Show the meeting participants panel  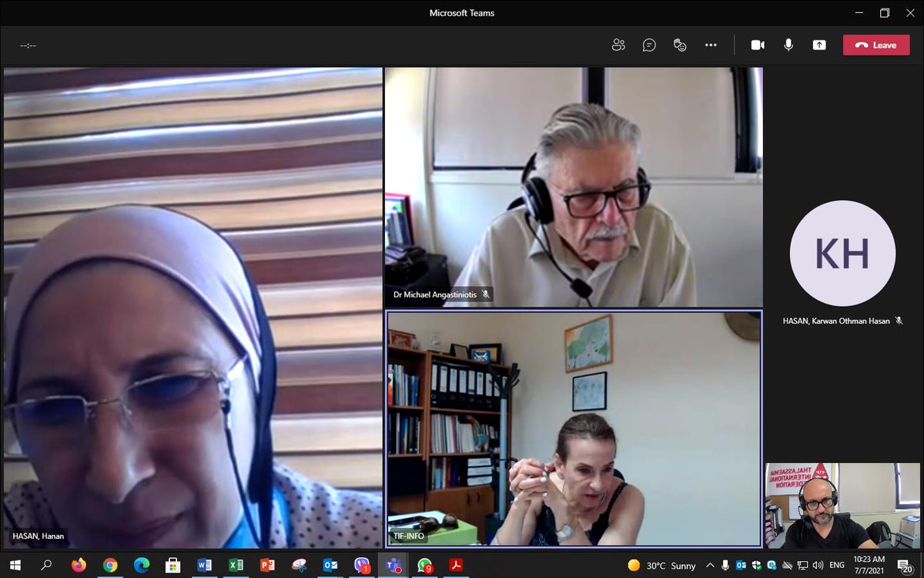[x=618, y=45]
